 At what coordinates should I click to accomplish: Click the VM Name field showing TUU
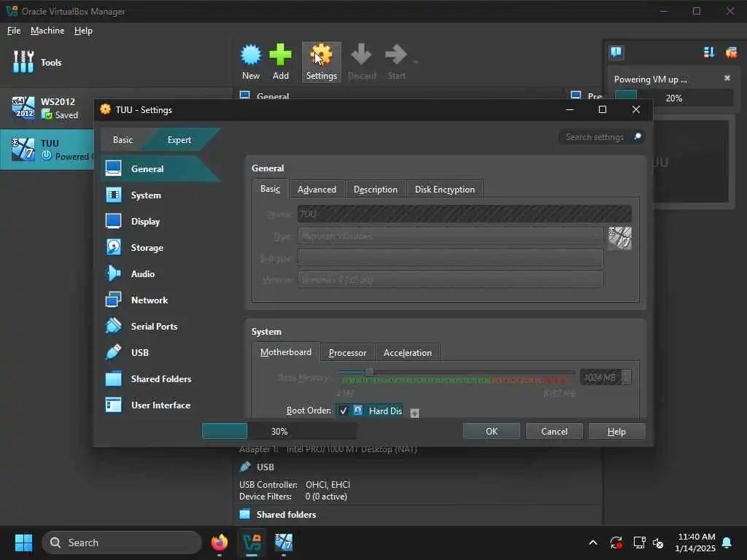[x=465, y=214]
